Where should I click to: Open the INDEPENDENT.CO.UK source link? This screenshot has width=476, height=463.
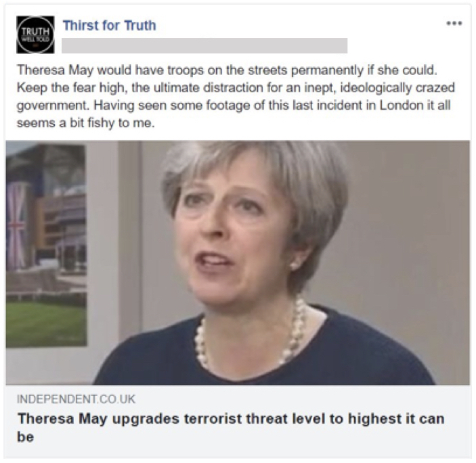(76, 399)
